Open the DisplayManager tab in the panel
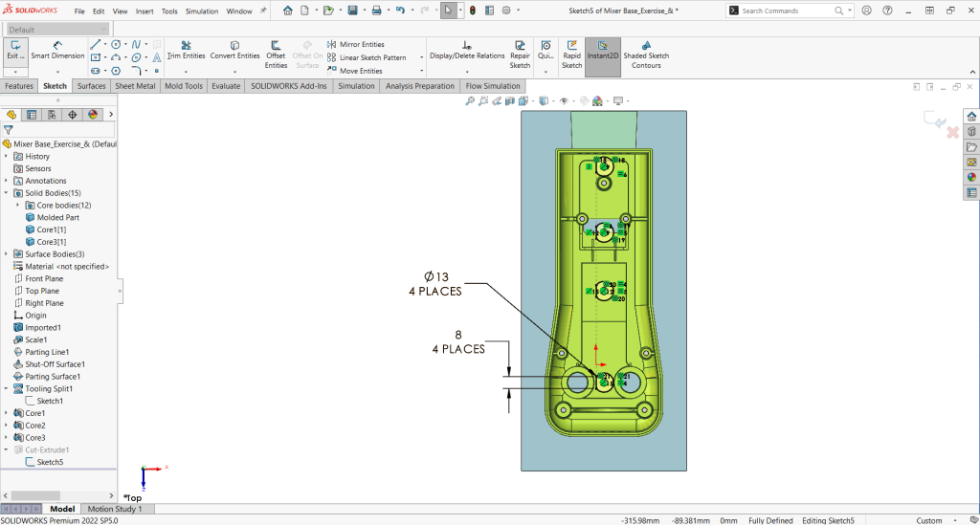This screenshot has height=525, width=980. 93,114
